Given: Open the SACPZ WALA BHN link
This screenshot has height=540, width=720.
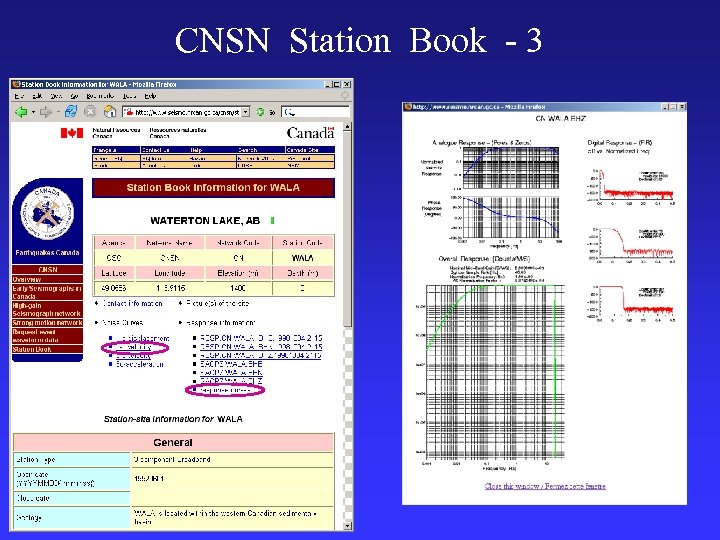Looking at the screenshot, I should pos(231,372).
